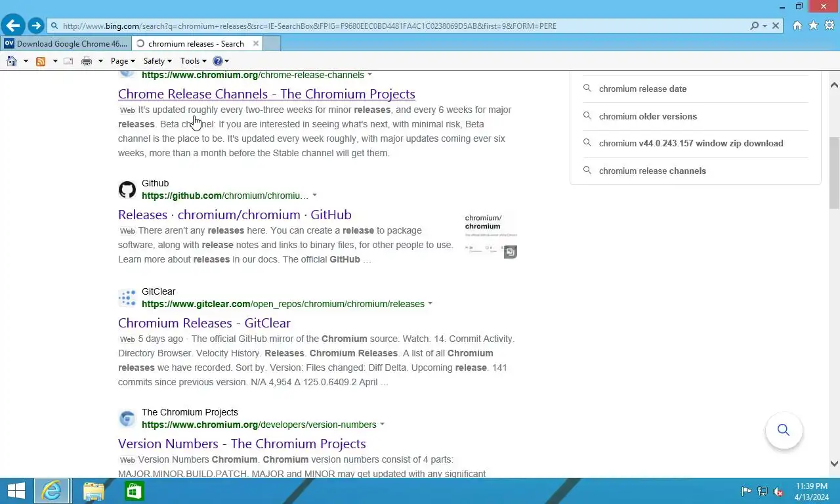840x504 pixels.
Task: Open Releases · chromium/chromium · GitHub link
Action: pyautogui.click(x=234, y=215)
